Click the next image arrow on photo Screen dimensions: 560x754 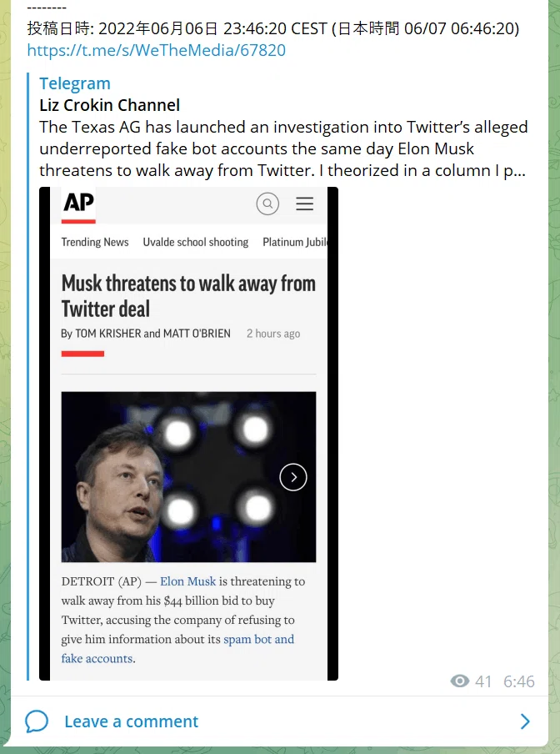pos(293,477)
